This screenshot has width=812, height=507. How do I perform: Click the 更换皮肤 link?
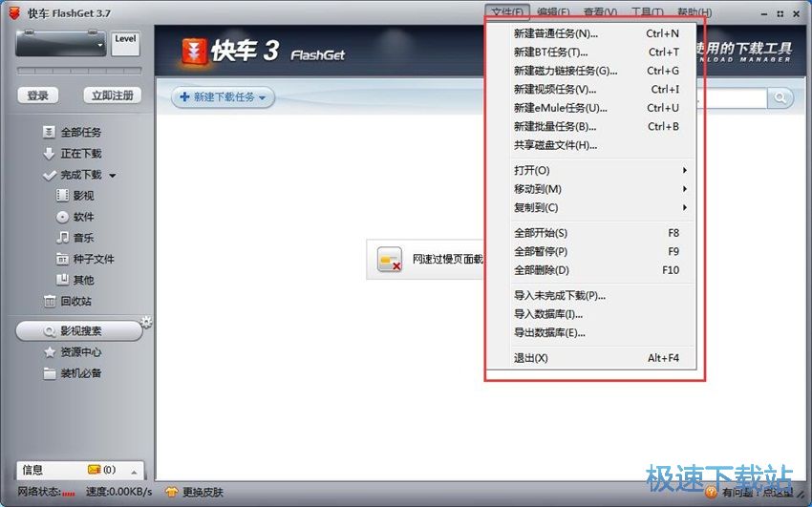[x=203, y=492]
